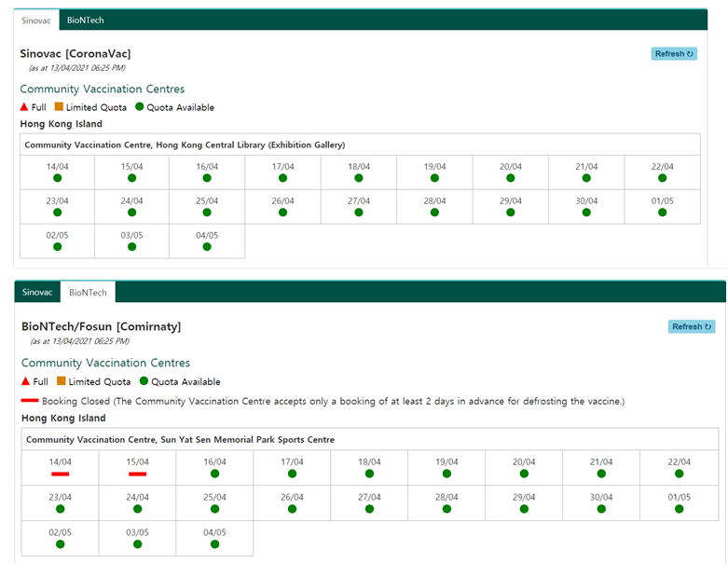This screenshot has width=728, height=564.
Task: Select 17/04 date label at Central Library
Action: click(x=282, y=167)
